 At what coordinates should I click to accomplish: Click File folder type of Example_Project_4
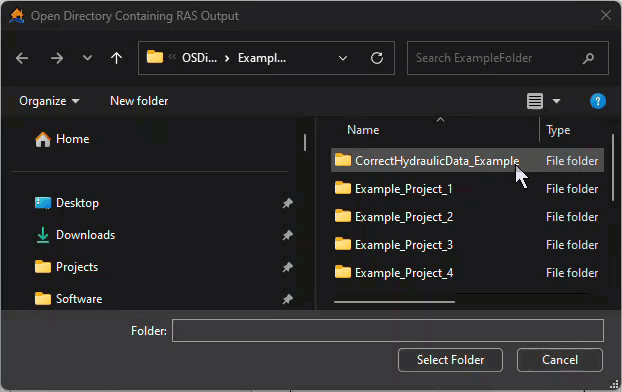pos(572,273)
